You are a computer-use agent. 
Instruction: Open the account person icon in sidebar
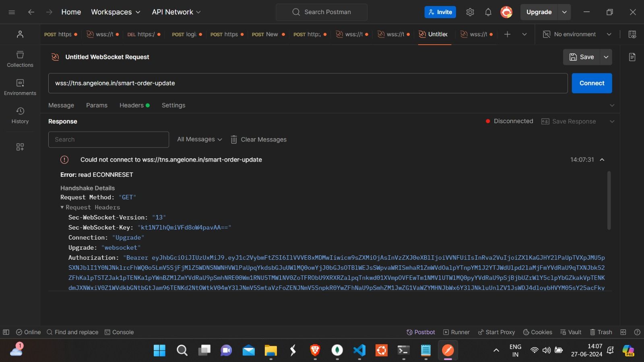[x=20, y=34]
